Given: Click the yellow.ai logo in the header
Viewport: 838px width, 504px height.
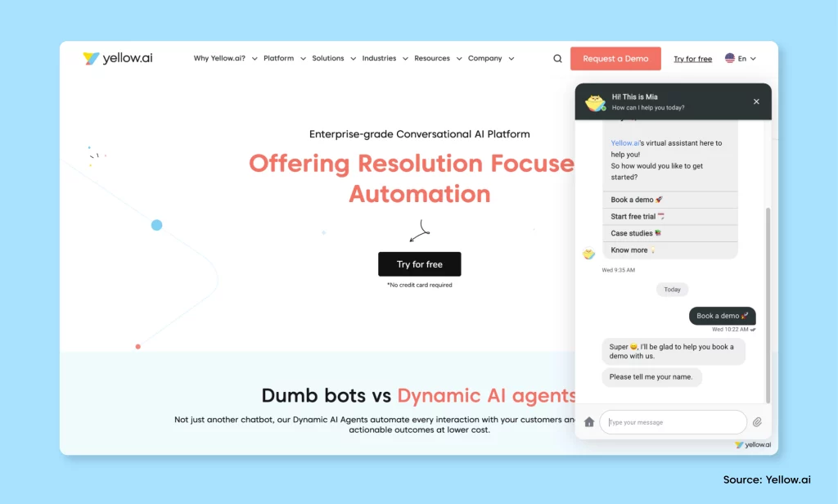Looking at the screenshot, I should point(118,58).
